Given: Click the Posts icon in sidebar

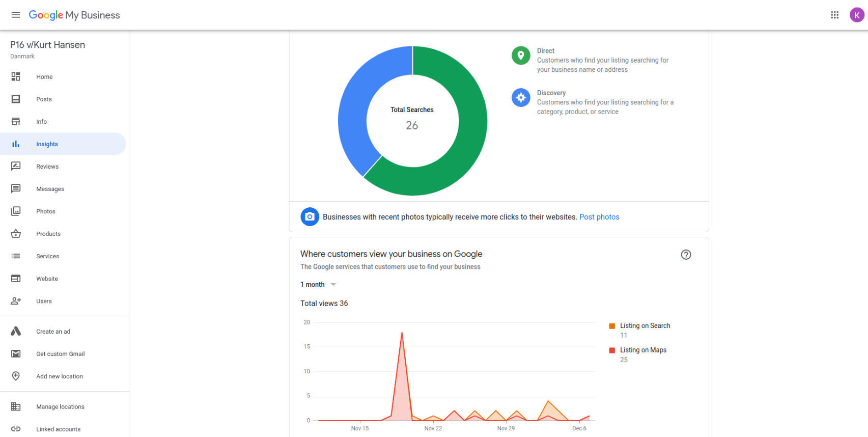Looking at the screenshot, I should pyautogui.click(x=16, y=99).
